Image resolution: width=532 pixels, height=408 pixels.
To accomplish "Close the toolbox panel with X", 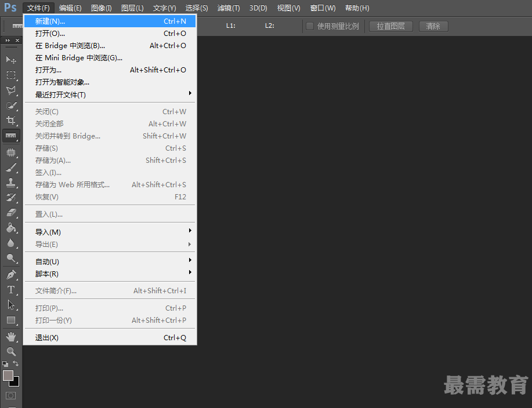I will [17, 41].
